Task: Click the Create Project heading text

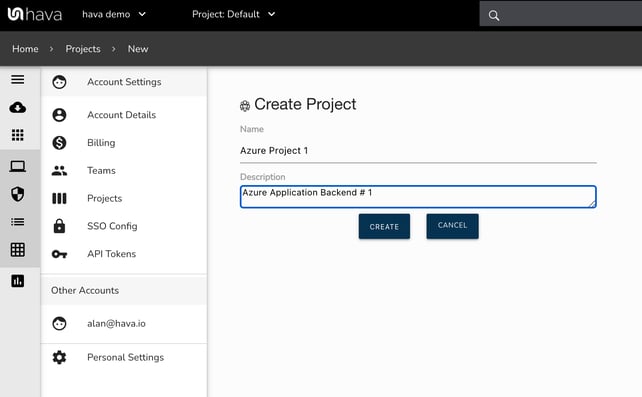Action: pyautogui.click(x=305, y=105)
